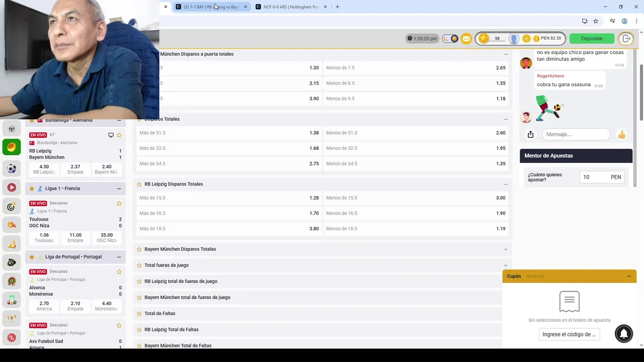Open the envelope messages icon

[x=466, y=39]
